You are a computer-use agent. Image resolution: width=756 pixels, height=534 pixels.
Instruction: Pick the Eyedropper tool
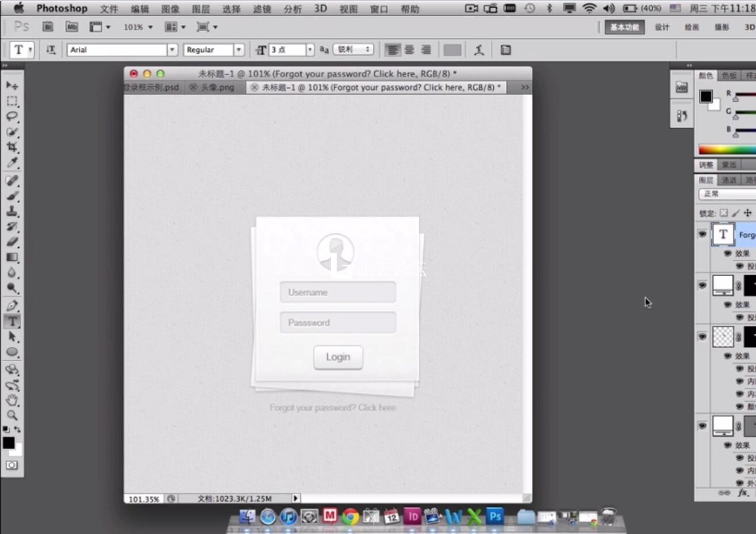pyautogui.click(x=12, y=163)
